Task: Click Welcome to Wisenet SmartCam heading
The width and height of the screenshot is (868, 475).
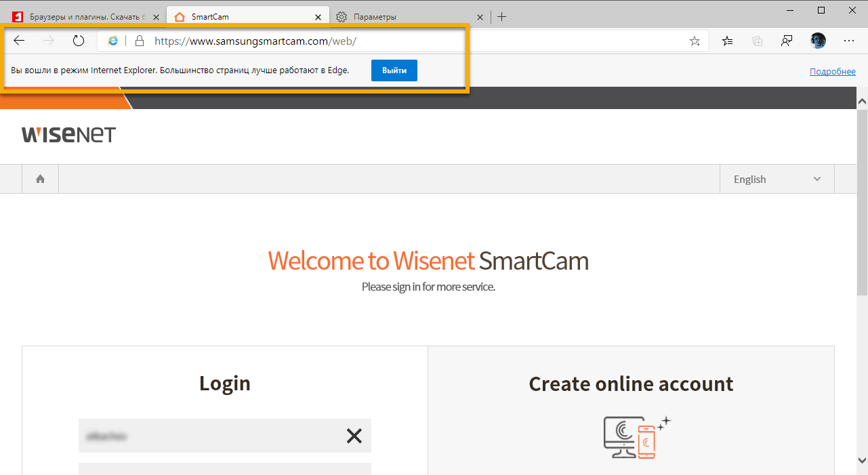Action: 428,261
